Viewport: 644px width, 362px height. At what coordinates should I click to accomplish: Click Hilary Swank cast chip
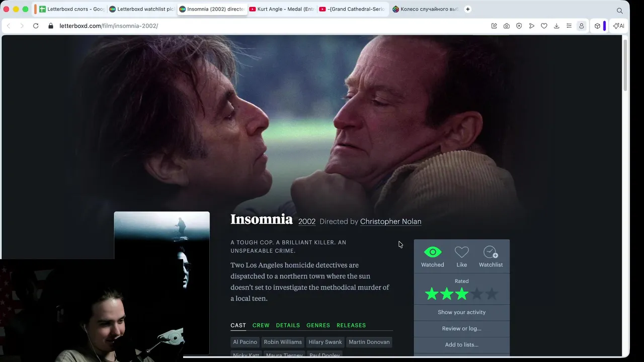[x=325, y=342]
